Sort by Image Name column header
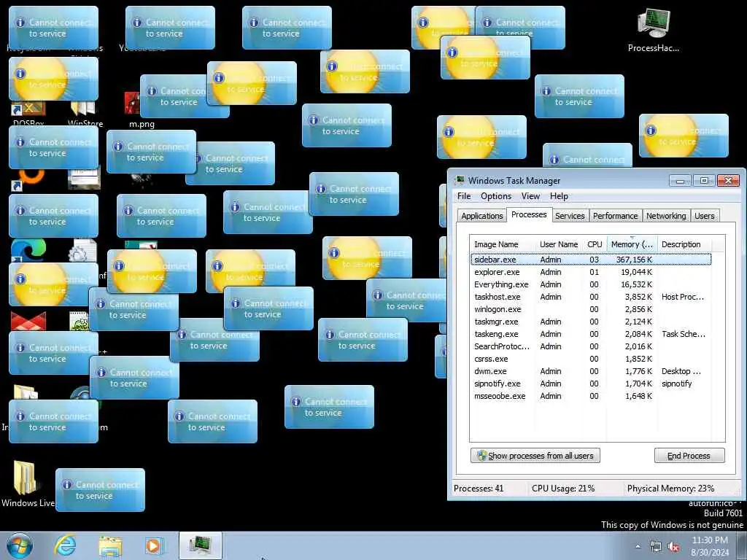Screen dimensions: 747x560 (503, 244)
